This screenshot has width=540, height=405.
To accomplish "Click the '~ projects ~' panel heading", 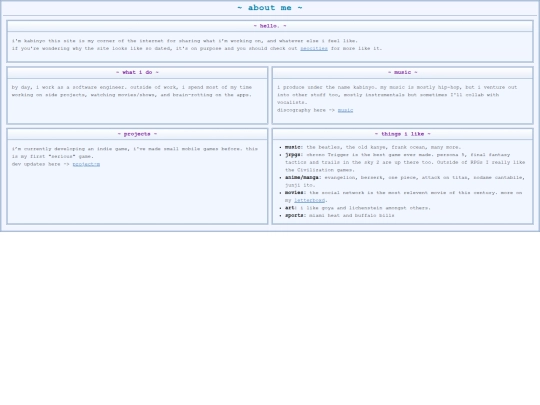I will [137, 134].
